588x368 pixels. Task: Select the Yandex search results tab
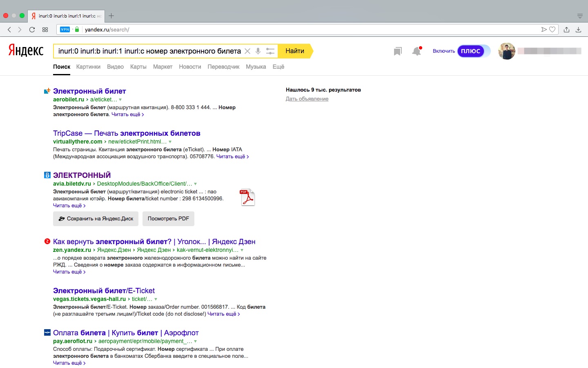[x=66, y=16]
